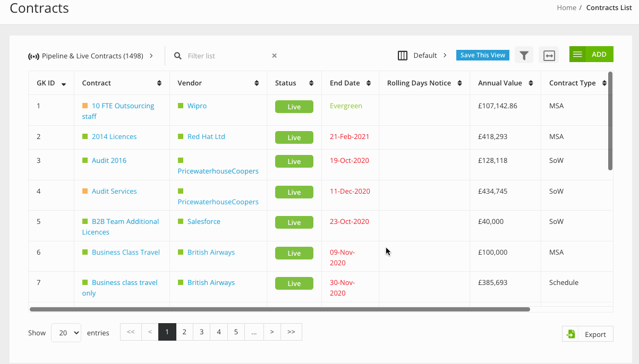Click sort arrows in Vendor header
Viewport: 639px width, 364px height.
pos(257,83)
